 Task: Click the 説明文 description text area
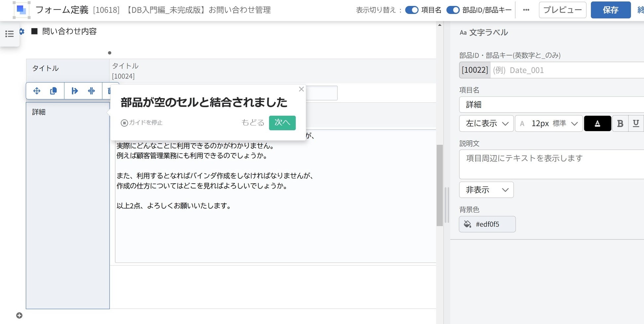[552, 164]
